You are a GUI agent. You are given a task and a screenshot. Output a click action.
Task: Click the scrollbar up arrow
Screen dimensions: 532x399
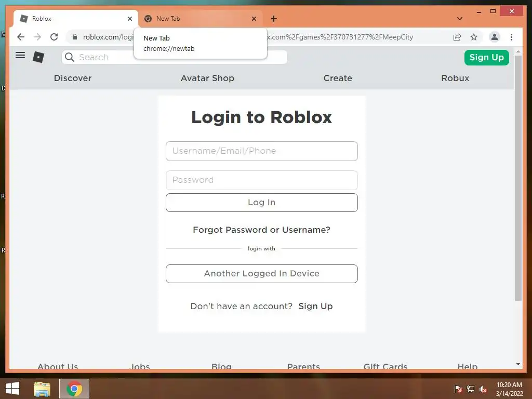[x=518, y=51]
